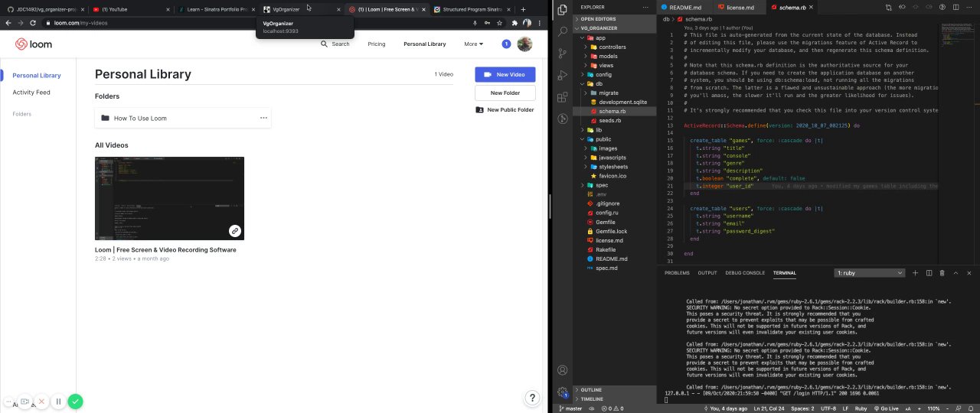Screen dimensions: 980x413
Task: Pause the Loom recording
Action: (x=58, y=402)
